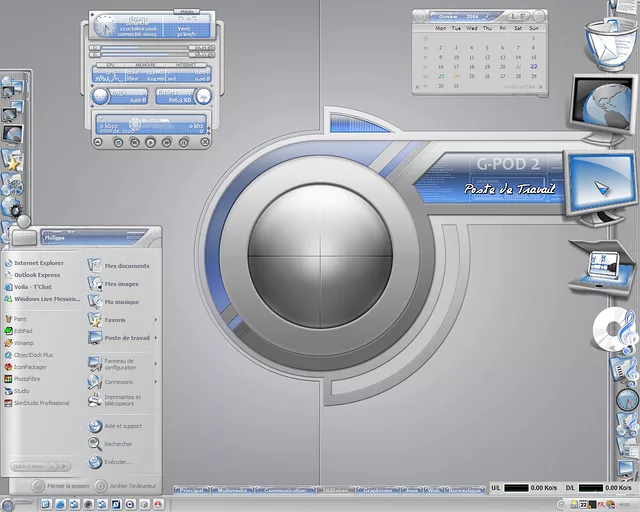640x512 pixels.
Task: Select day 22 in the calendar widget
Action: point(534,66)
